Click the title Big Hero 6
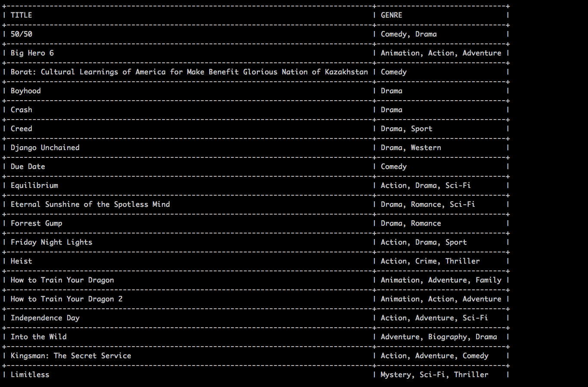The width and height of the screenshot is (588, 387). click(x=32, y=53)
